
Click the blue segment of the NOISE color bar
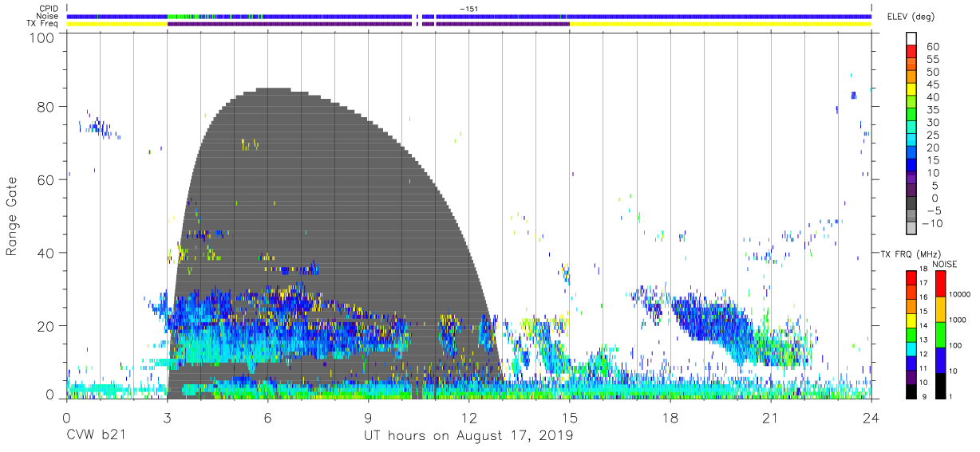(939, 360)
